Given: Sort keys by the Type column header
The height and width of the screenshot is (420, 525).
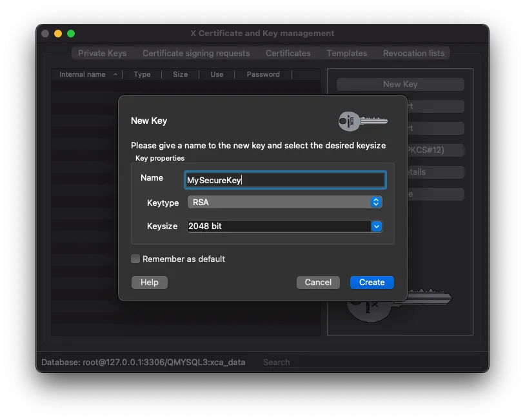Looking at the screenshot, I should click(x=142, y=74).
